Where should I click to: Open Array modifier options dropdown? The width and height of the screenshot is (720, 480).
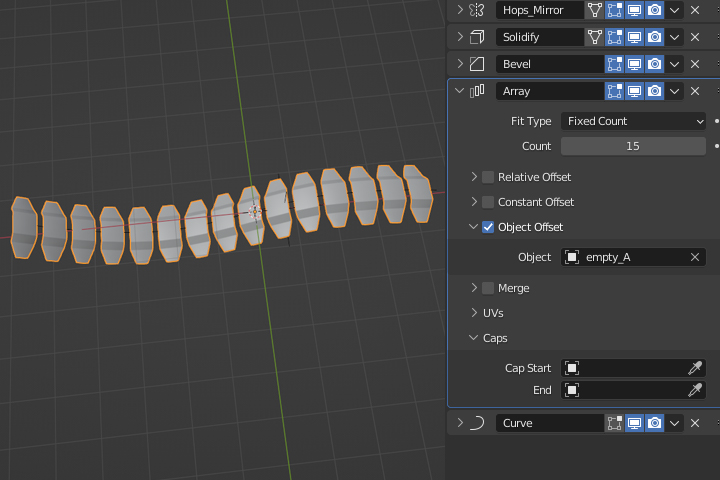point(675,91)
